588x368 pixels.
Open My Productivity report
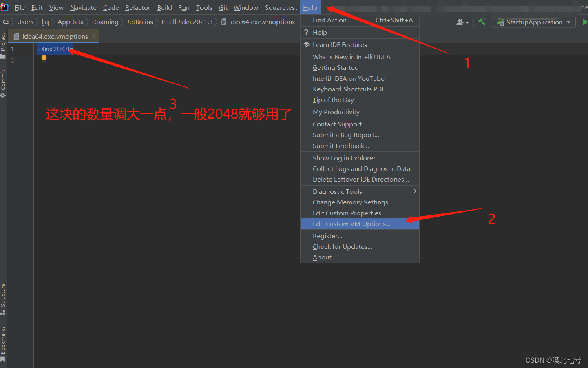click(360, 112)
